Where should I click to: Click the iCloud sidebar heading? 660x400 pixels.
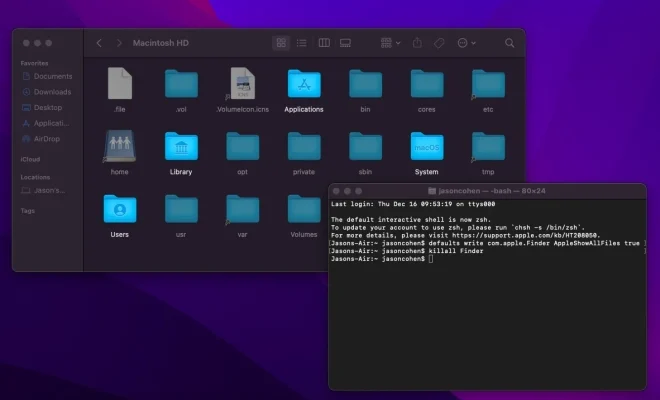30,159
